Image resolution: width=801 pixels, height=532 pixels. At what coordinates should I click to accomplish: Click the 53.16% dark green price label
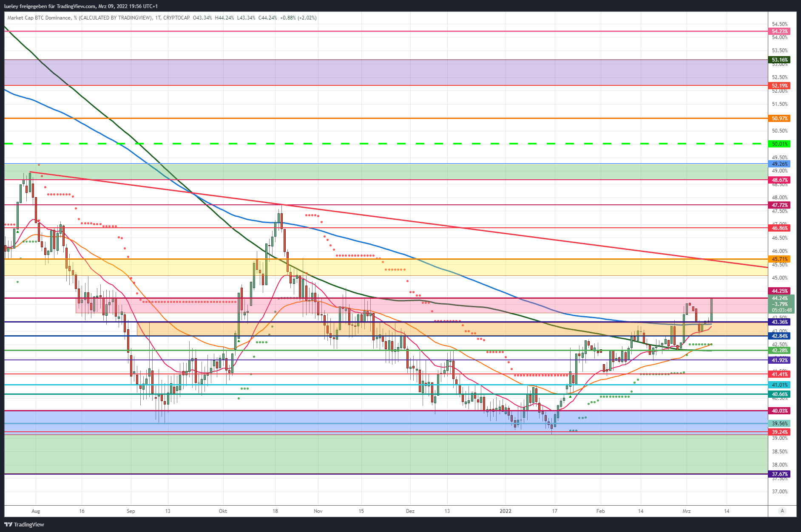coord(779,60)
